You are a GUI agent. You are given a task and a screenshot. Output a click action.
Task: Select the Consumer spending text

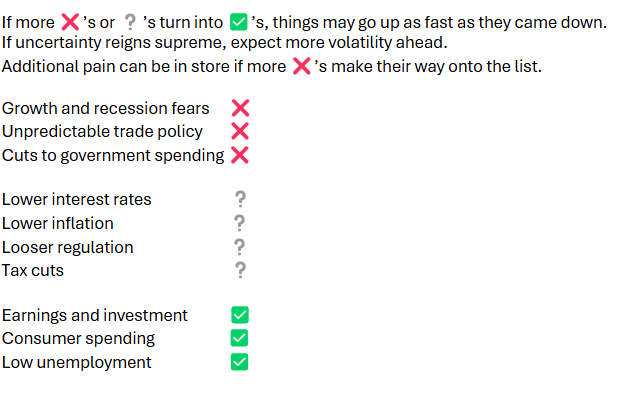click(x=78, y=339)
